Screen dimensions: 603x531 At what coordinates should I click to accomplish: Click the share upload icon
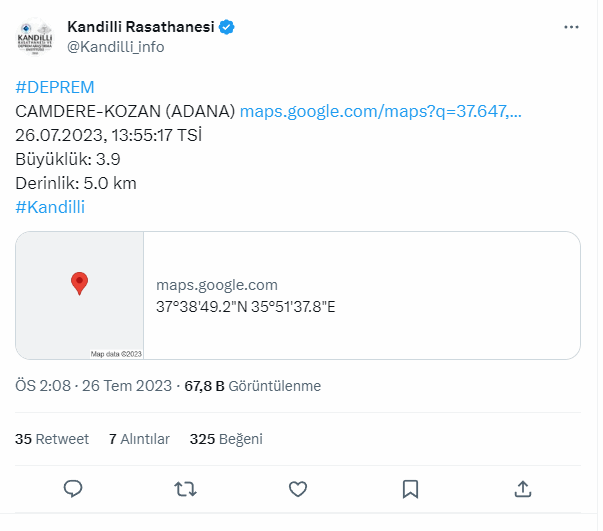point(523,489)
